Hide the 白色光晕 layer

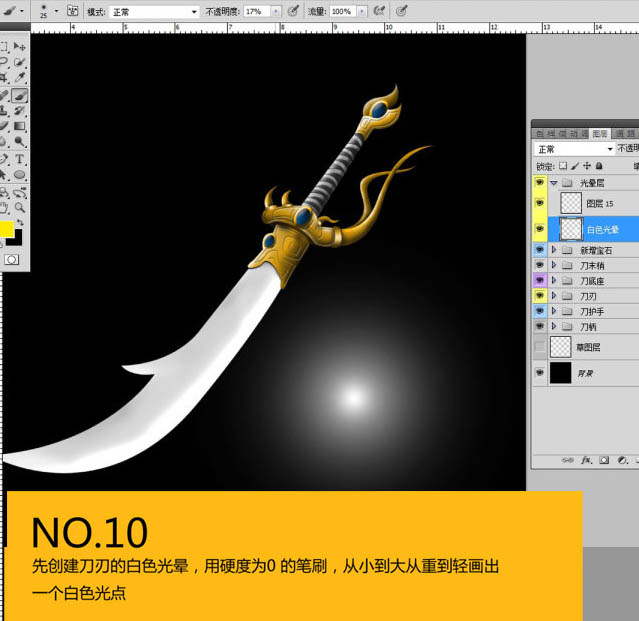pos(540,229)
